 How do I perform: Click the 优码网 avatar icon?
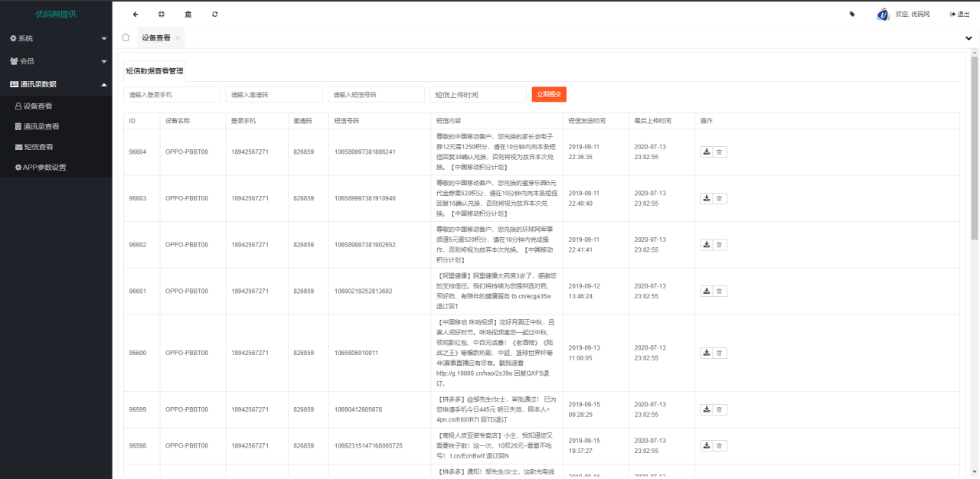881,14
